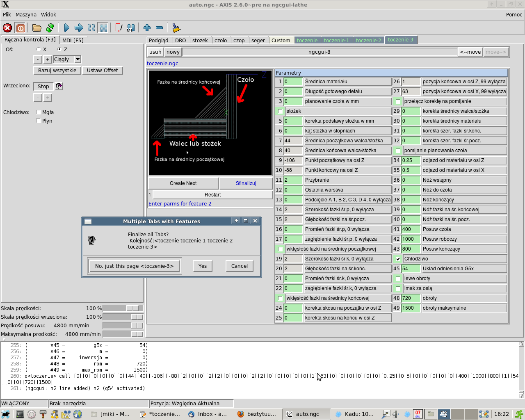Open Firefox window beztytuu in taskbar
The width and height of the screenshot is (525, 420).
(258, 414)
